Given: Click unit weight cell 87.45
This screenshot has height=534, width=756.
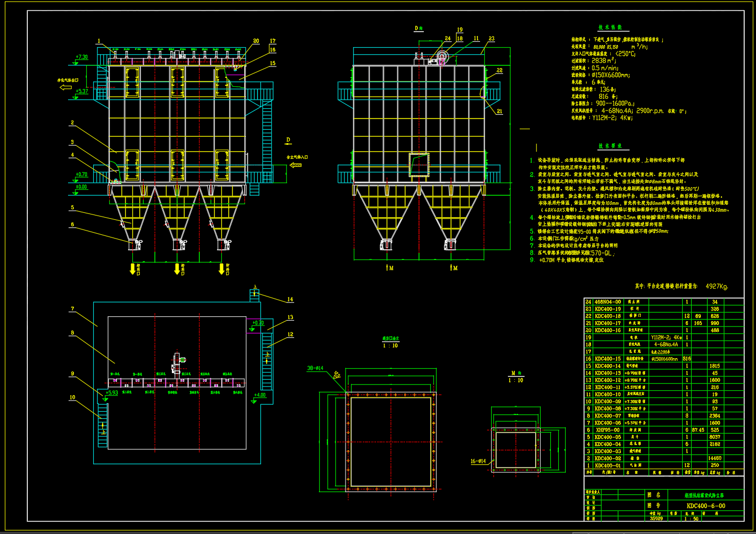Looking at the screenshot, I should coord(698,429).
